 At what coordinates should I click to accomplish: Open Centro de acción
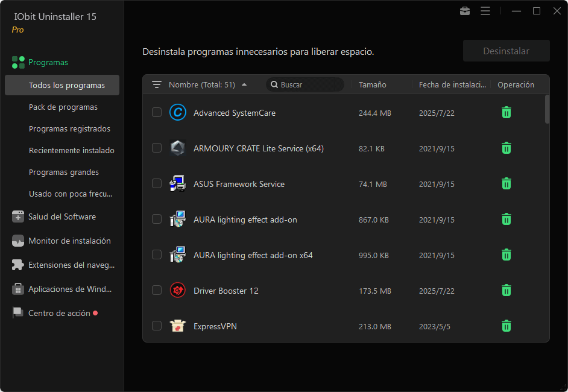[x=59, y=313]
